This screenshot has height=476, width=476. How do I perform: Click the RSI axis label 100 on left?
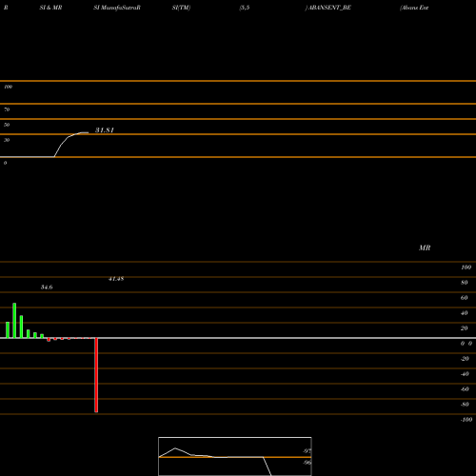click(x=8, y=87)
